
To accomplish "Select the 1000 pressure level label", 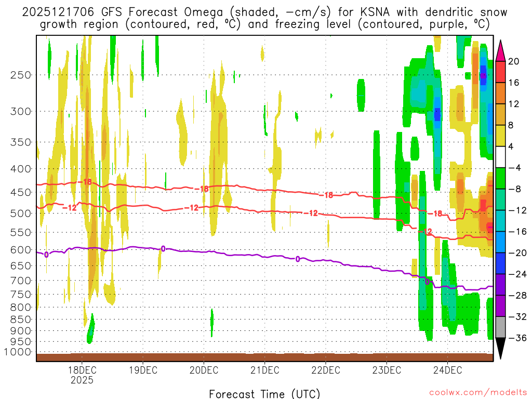I will tap(18, 352).
